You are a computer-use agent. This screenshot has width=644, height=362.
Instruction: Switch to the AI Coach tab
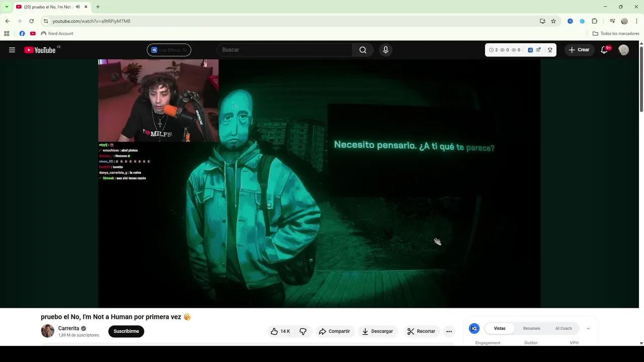(563, 328)
